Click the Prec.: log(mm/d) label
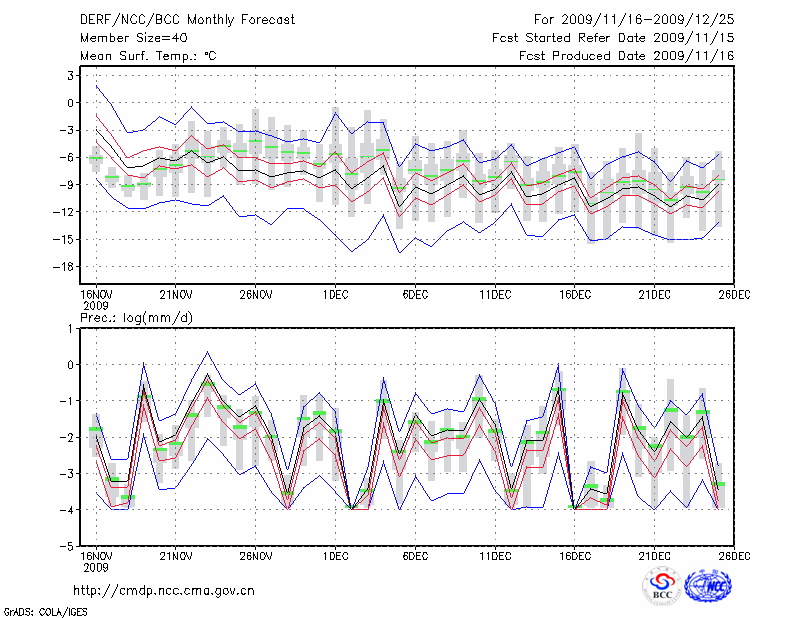The image size is (800, 618). [134, 318]
